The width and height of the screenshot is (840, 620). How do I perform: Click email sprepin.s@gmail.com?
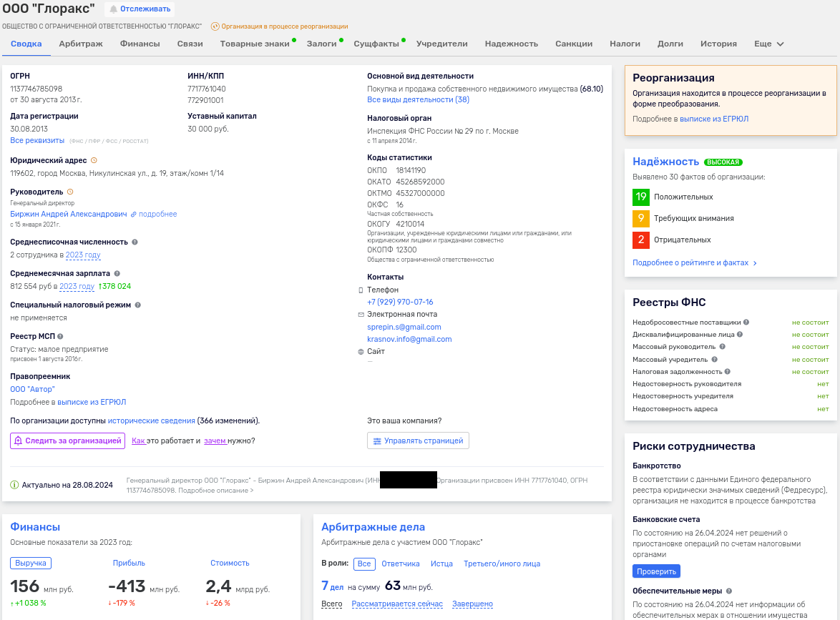click(404, 327)
